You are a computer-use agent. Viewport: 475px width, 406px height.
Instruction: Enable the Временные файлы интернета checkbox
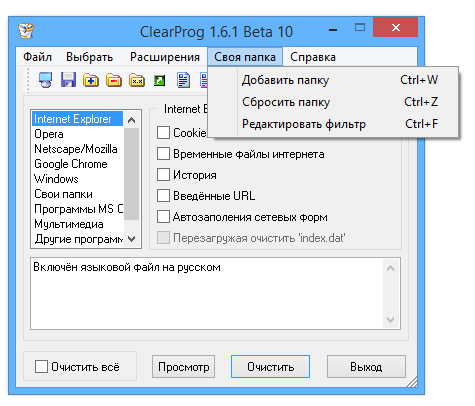[163, 154]
